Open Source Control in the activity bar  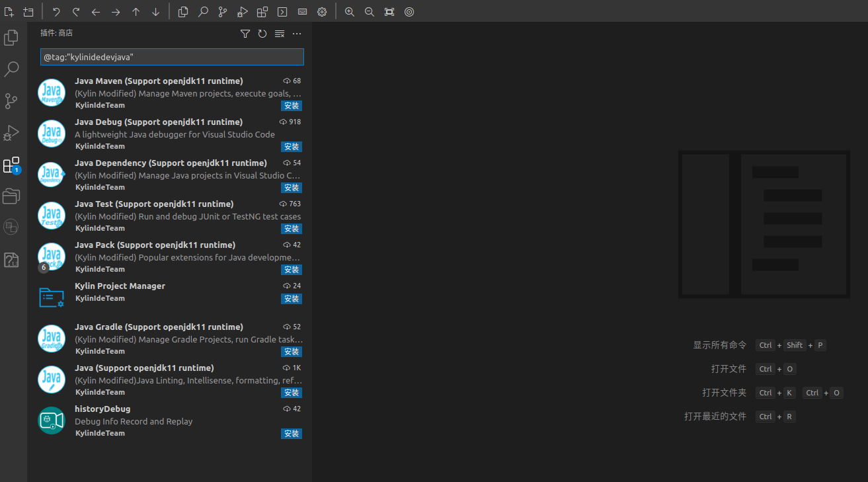point(11,101)
